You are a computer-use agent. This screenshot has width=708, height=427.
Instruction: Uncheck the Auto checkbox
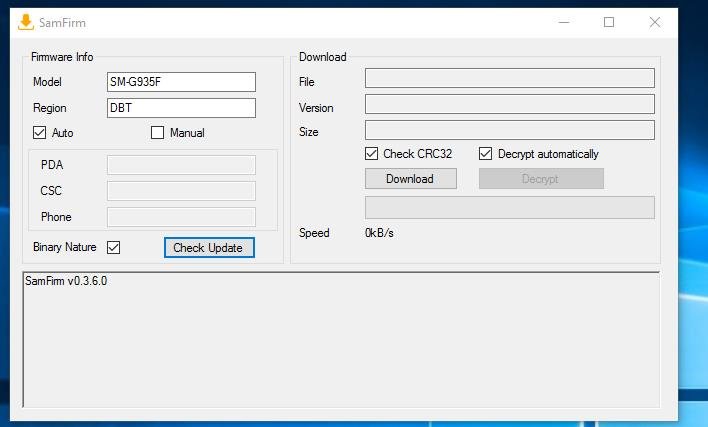(39, 133)
